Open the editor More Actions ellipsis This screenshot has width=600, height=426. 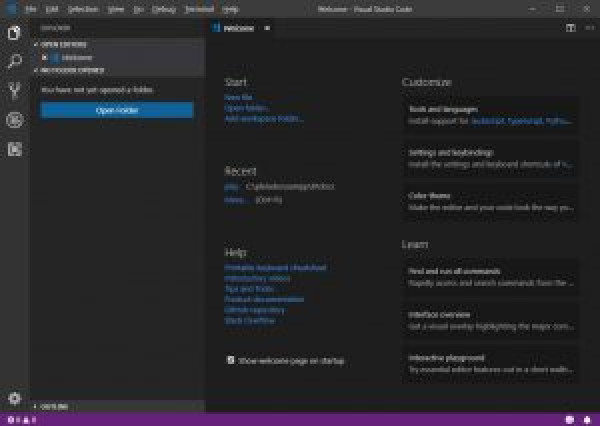(590, 28)
